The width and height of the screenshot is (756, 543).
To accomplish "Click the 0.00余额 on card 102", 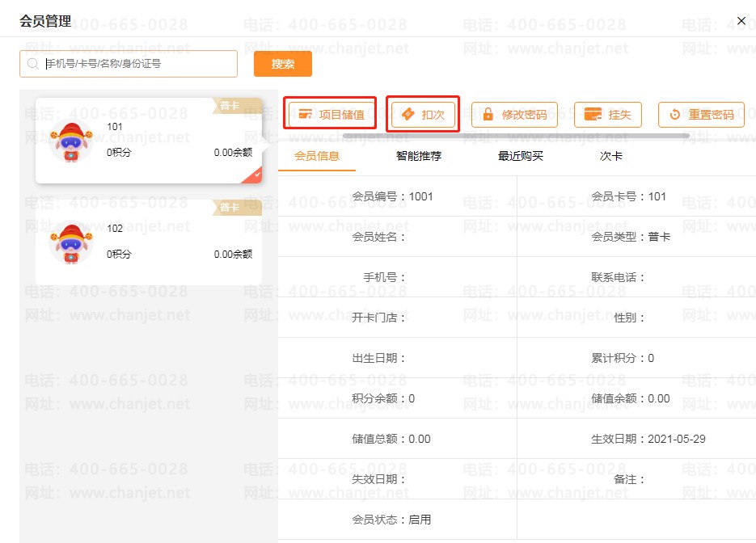I will (x=233, y=254).
